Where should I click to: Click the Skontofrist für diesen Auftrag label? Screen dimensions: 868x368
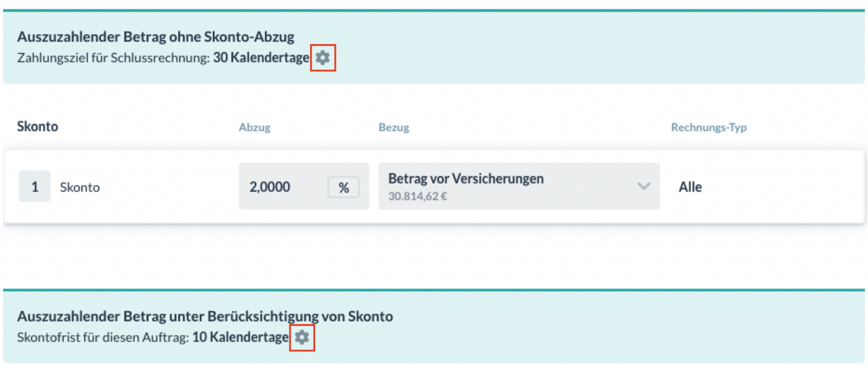tap(102, 337)
